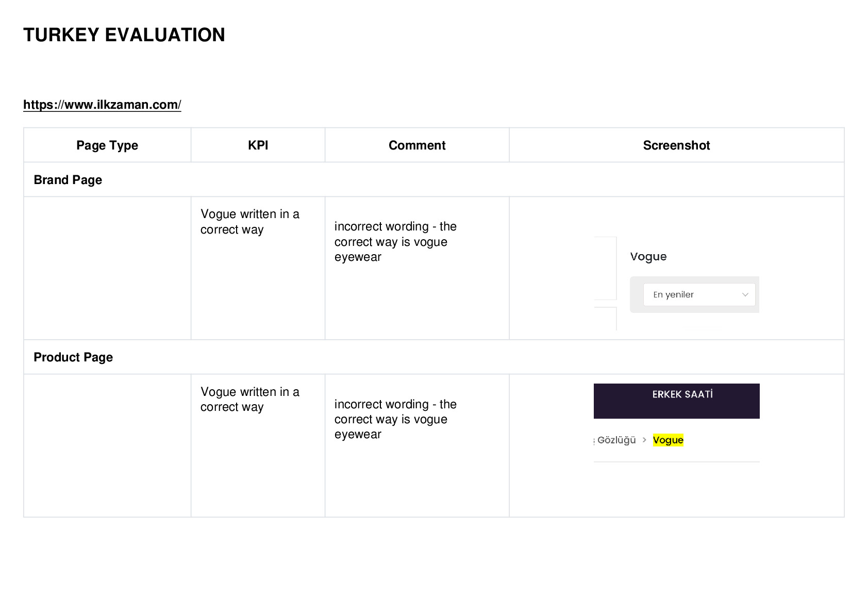This screenshot has width=868, height=614.
Task: Click the breadcrumb separator arrow before Vogue
Action: [644, 440]
